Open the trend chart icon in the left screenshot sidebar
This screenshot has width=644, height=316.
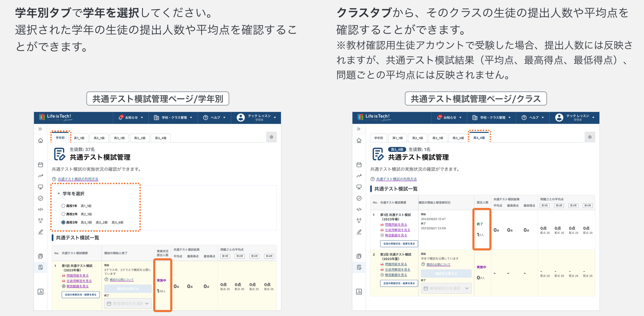(40, 176)
